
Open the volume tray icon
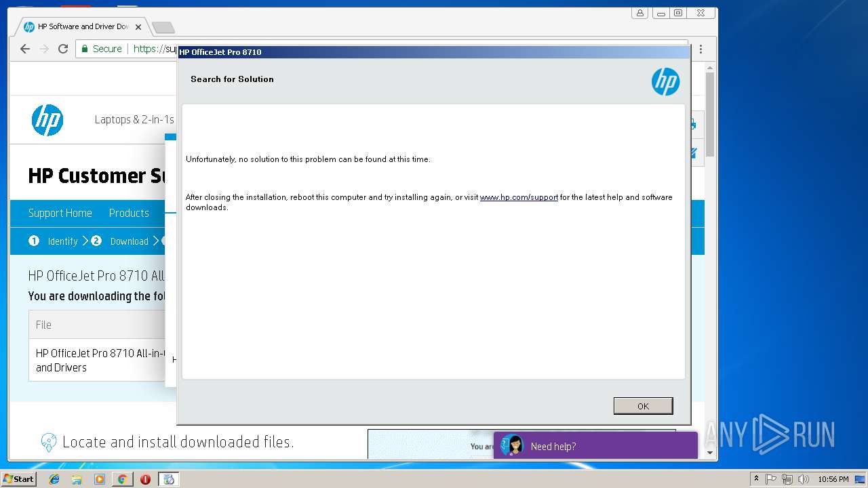pos(804,479)
